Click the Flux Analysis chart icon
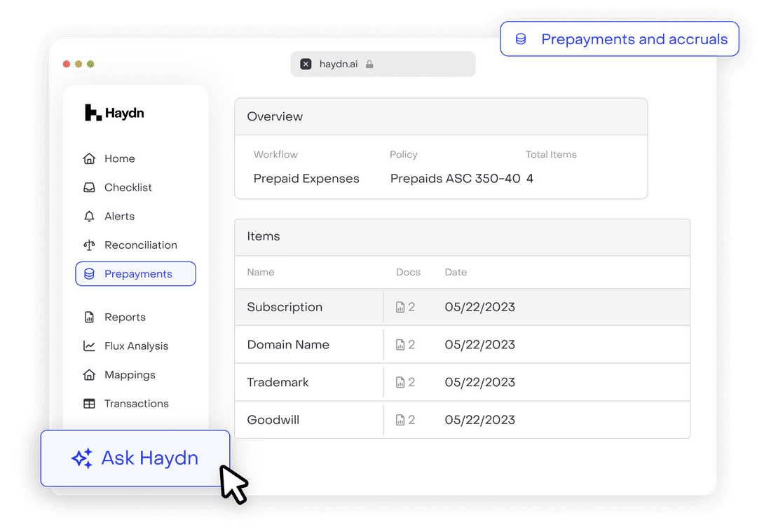Viewport: 757px width, 532px height. (x=89, y=346)
